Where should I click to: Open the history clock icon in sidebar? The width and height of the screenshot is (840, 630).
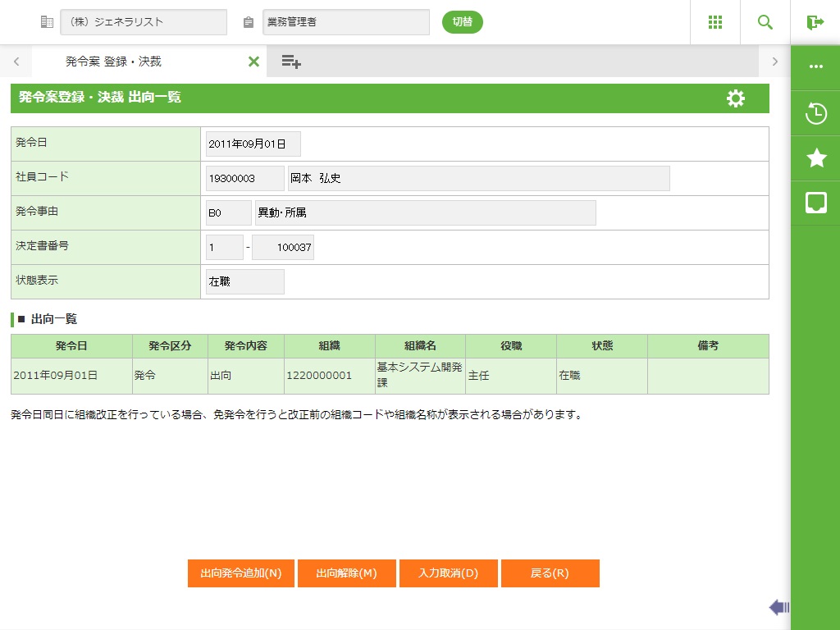[815, 113]
